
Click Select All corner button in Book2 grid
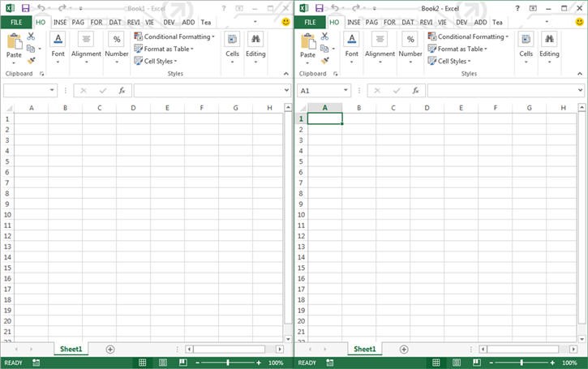click(303, 108)
